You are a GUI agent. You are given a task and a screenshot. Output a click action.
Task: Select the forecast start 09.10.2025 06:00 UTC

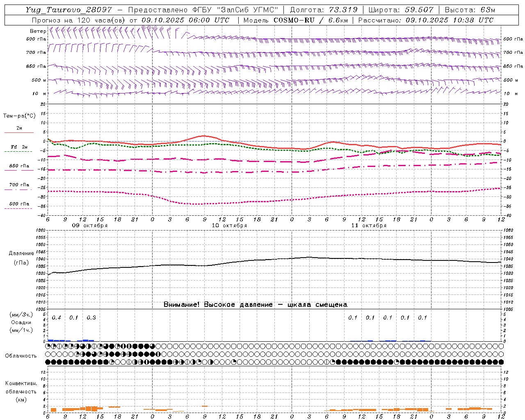pyautogui.click(x=185, y=20)
